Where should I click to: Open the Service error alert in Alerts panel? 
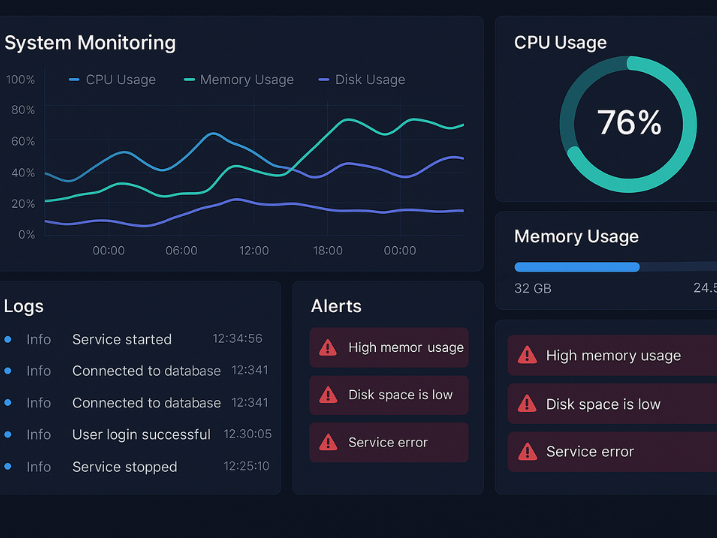click(388, 442)
